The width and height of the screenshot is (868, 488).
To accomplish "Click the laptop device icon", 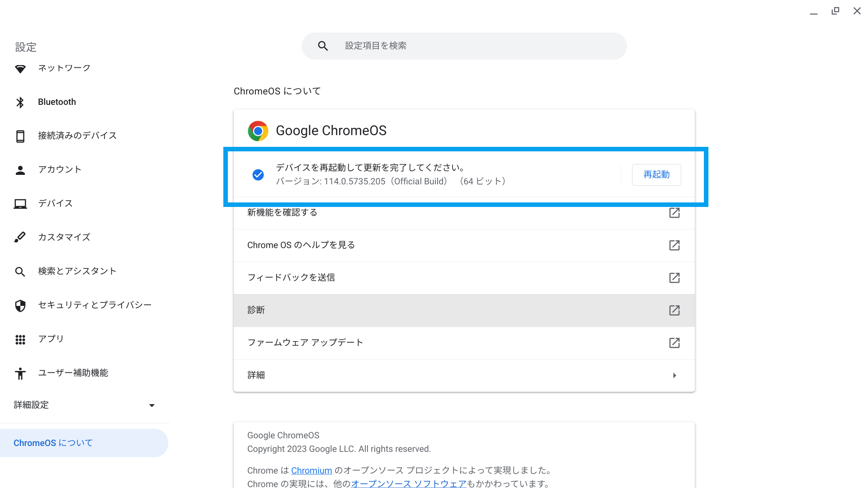I will [x=20, y=204].
